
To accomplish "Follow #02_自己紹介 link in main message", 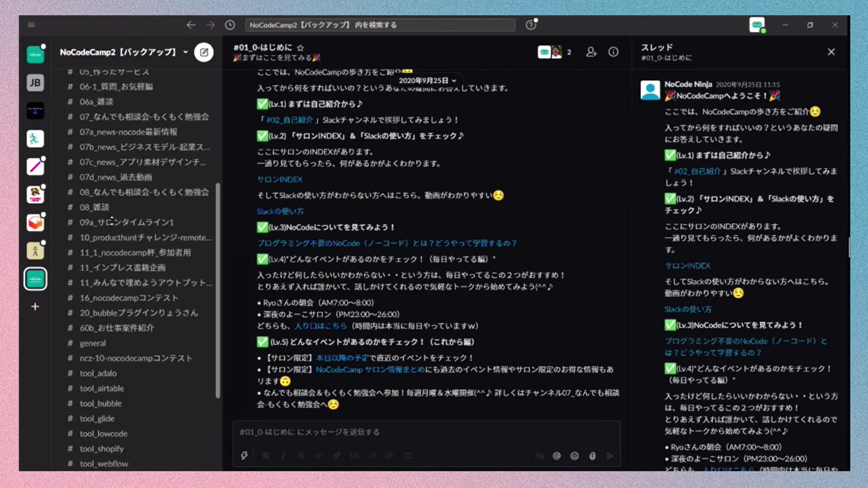I will pyautogui.click(x=289, y=120).
